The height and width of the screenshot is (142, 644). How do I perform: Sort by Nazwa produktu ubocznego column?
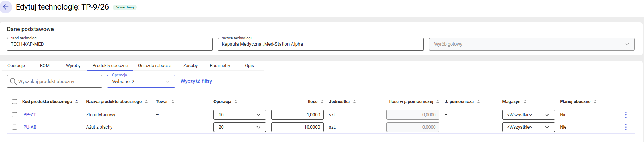click(146, 102)
